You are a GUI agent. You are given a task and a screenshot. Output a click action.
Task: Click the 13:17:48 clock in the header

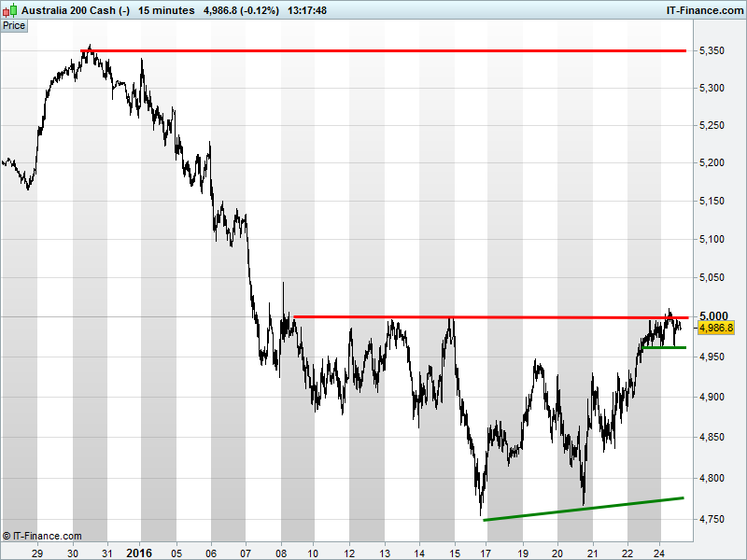(x=306, y=10)
